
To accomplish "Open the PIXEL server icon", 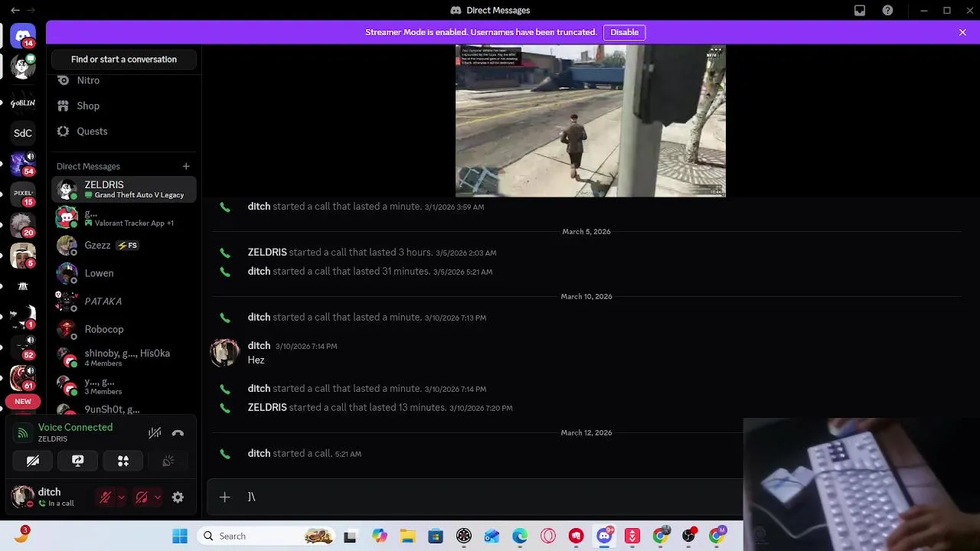I will [x=23, y=194].
